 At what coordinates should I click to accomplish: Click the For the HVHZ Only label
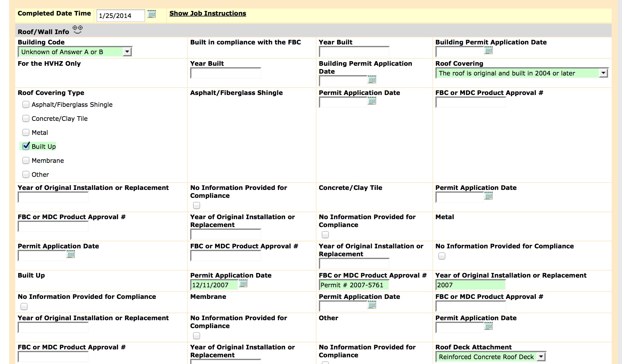(49, 64)
